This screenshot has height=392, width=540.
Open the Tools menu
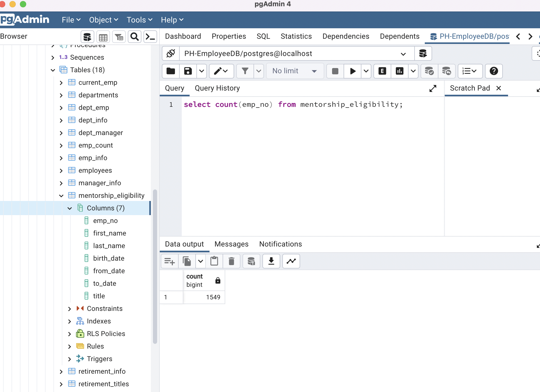(139, 20)
